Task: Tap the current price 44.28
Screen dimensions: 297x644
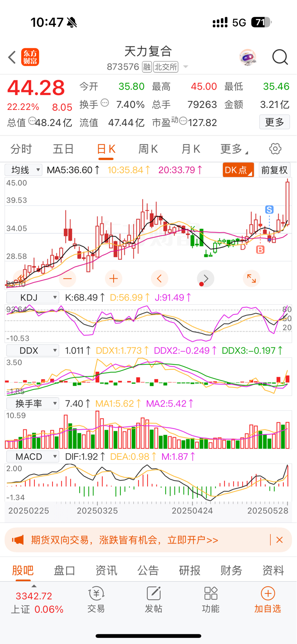Action: [x=36, y=87]
